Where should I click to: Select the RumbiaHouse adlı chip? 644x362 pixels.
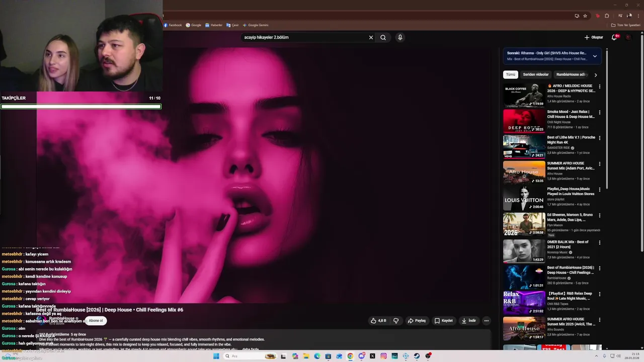[x=571, y=74]
